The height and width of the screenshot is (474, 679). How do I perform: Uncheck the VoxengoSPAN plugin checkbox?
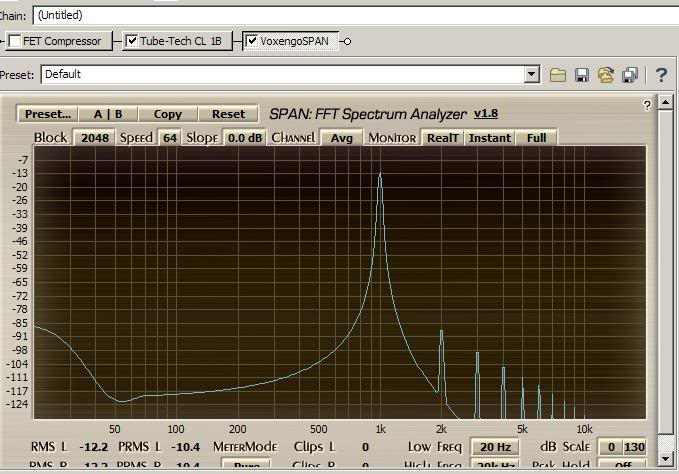pos(252,41)
